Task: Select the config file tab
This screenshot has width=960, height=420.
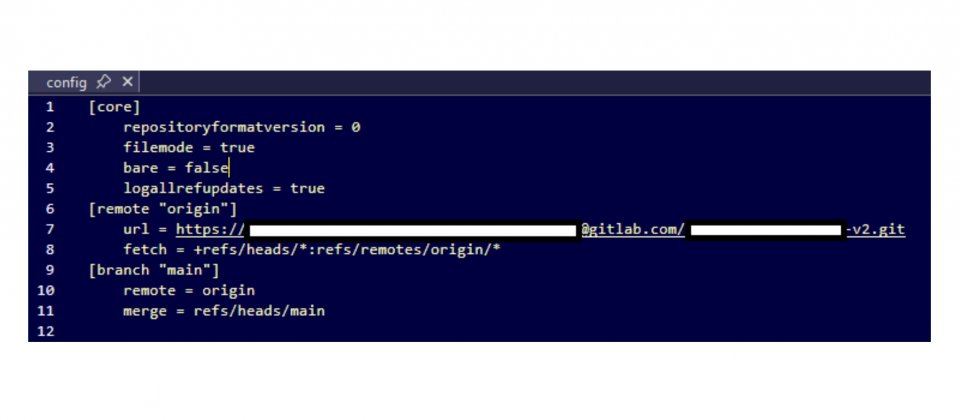Action: 66,82
